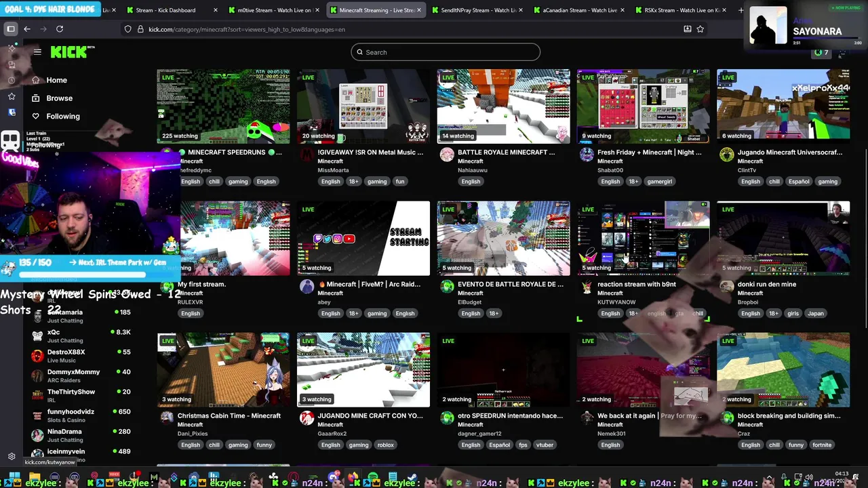Open Dani_Pixies channel avatar

(167, 418)
